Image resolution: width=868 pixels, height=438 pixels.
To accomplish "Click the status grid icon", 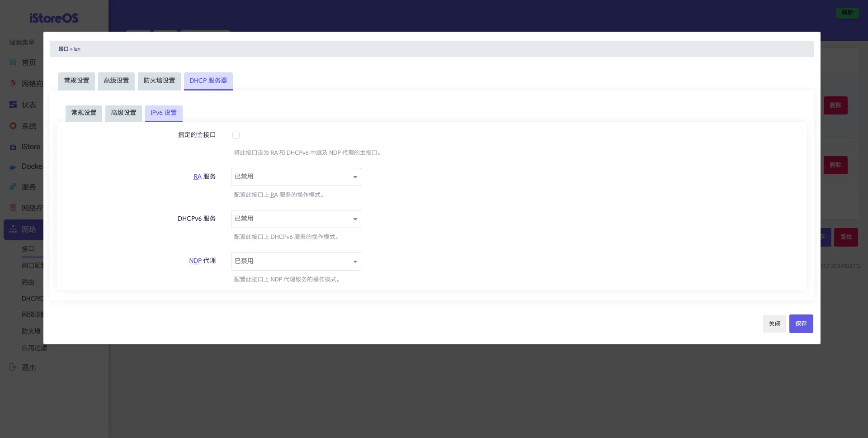I will pos(13,105).
